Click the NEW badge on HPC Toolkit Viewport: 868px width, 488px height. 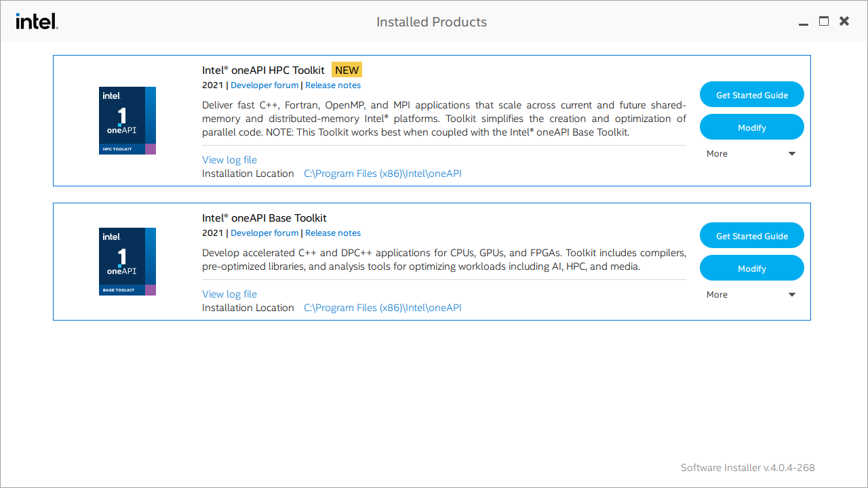point(347,69)
